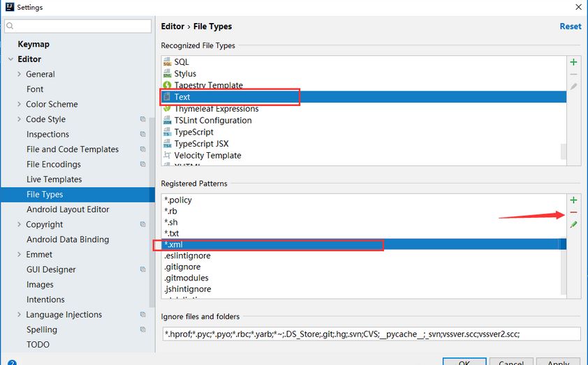
Task: Click project-level icon beside Inspections
Action: [x=143, y=134]
